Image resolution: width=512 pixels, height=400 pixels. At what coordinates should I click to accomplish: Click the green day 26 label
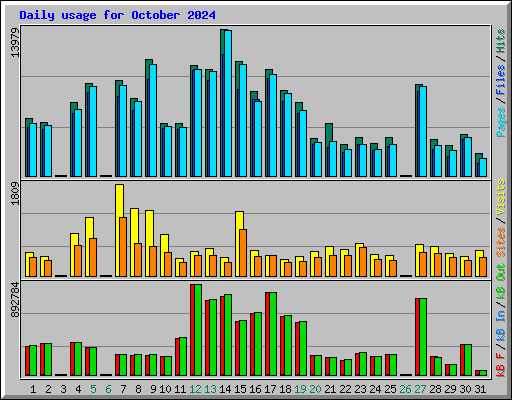point(405,389)
